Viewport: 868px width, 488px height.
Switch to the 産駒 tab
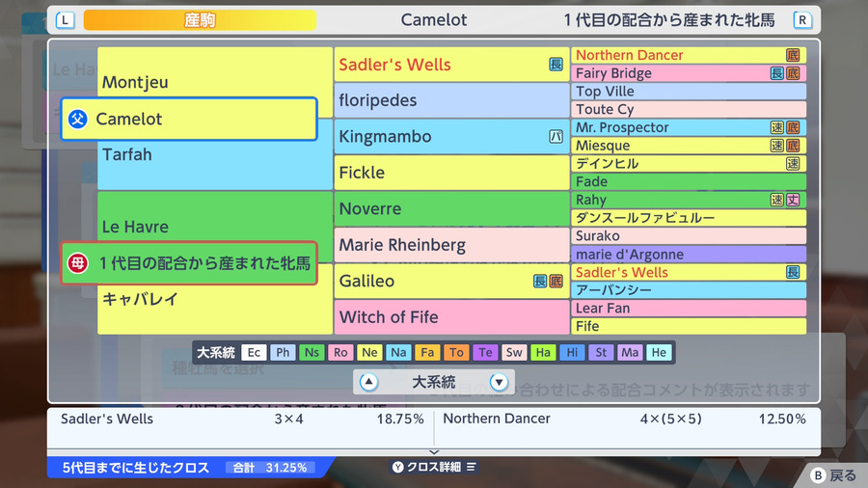point(200,20)
